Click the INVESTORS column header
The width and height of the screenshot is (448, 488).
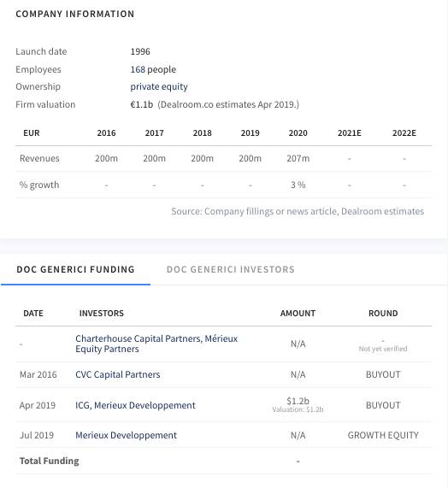pos(102,313)
